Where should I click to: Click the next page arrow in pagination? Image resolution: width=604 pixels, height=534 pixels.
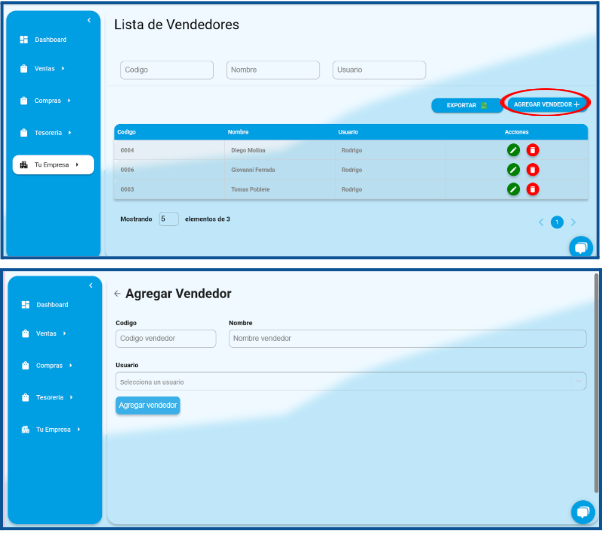tap(573, 222)
